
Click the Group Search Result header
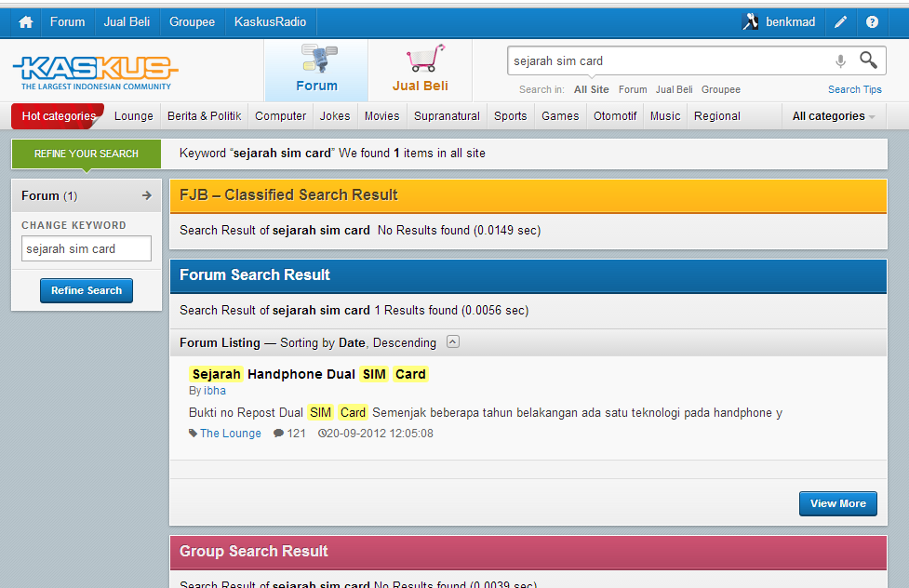point(528,552)
